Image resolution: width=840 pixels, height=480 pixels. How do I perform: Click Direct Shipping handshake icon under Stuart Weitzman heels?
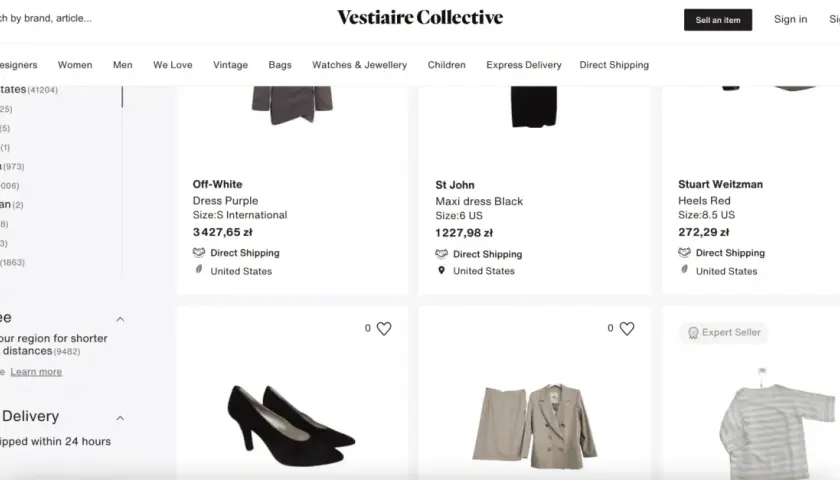(684, 252)
